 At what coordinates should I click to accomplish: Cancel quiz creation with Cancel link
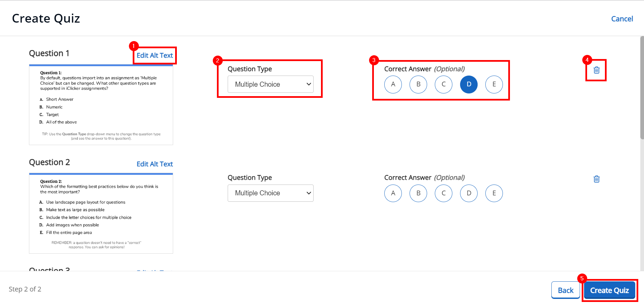click(x=622, y=19)
